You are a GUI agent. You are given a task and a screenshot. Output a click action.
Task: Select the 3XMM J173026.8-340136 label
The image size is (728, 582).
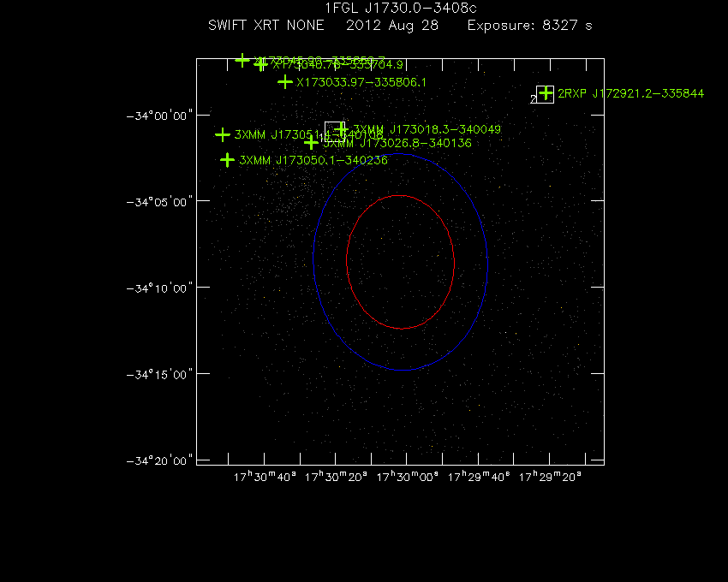point(397,143)
